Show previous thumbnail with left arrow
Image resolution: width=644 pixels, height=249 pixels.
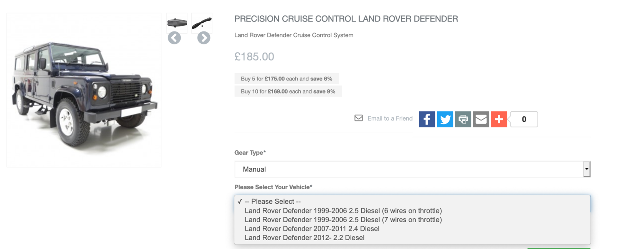174,38
